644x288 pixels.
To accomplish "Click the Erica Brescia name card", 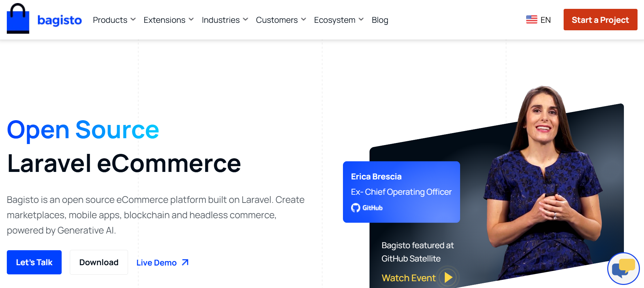I will (x=402, y=192).
